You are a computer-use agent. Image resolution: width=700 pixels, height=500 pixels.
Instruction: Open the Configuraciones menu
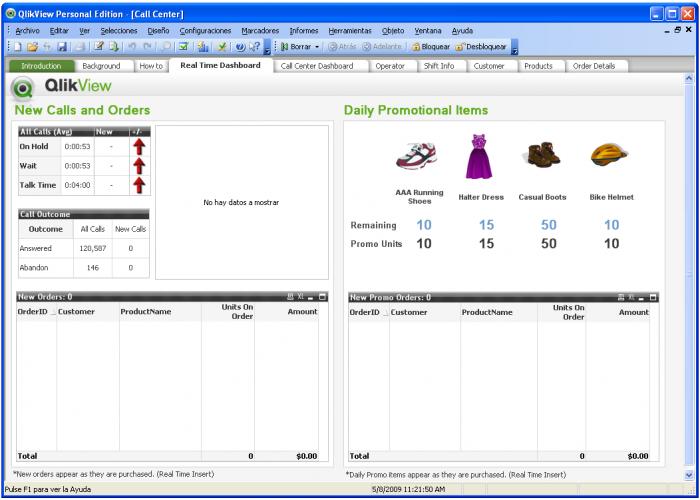[205, 31]
